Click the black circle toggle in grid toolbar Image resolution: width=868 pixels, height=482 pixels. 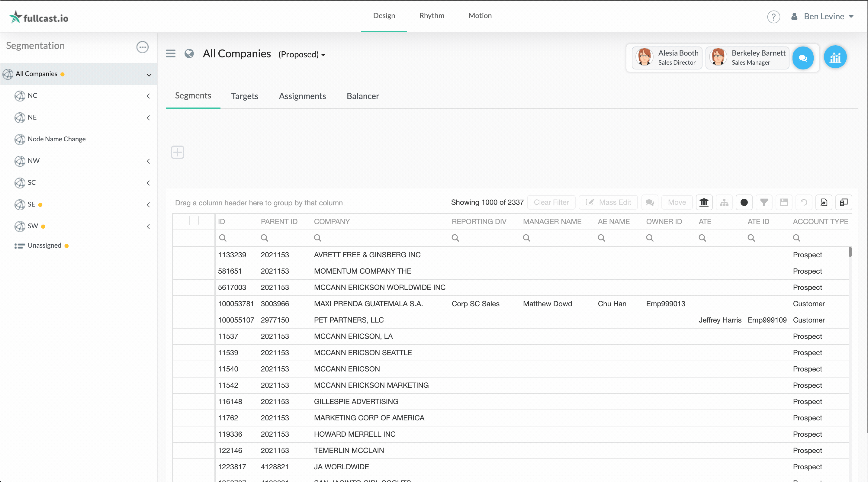click(744, 202)
